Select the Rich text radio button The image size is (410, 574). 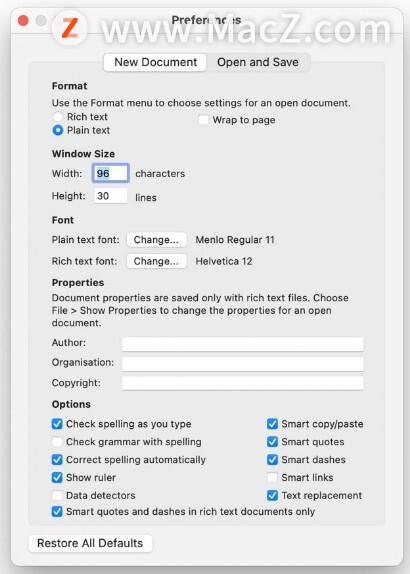coord(58,117)
